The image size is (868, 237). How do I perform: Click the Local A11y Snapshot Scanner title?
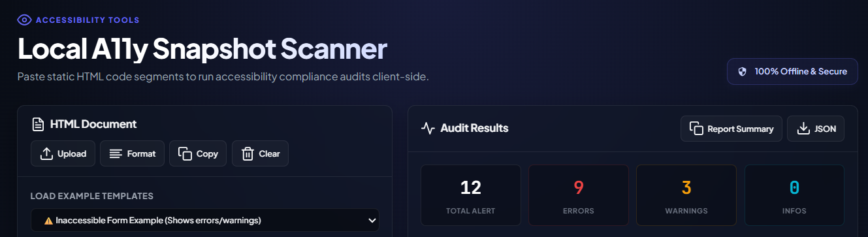coord(202,49)
